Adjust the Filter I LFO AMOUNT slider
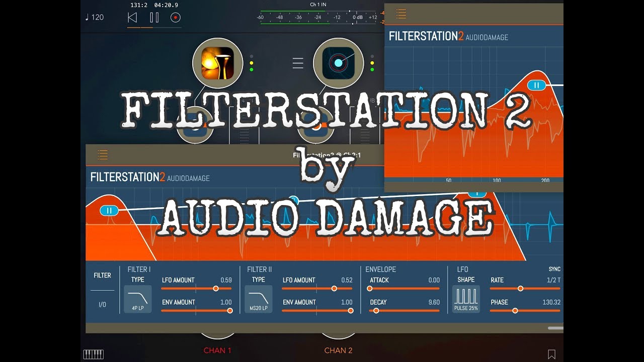This screenshot has width=644, height=362. click(x=196, y=289)
